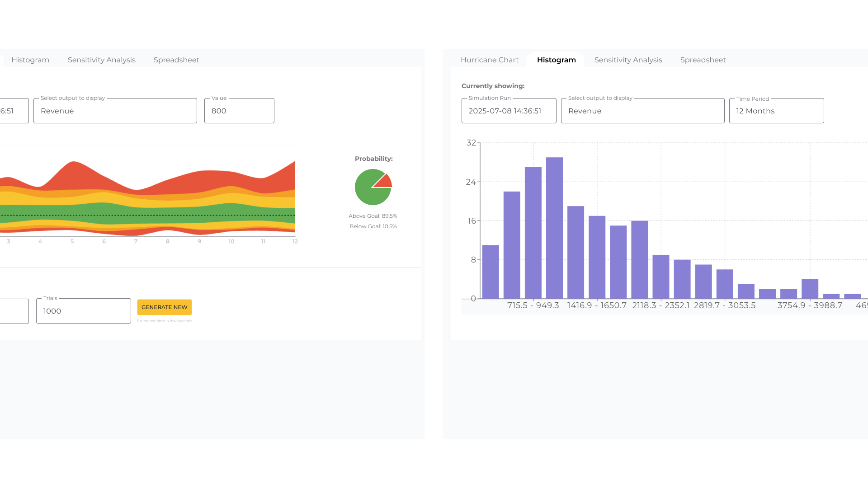Open left Select output to display dropdown
Image resolution: width=868 pixels, height=488 pixels.
coord(115,111)
